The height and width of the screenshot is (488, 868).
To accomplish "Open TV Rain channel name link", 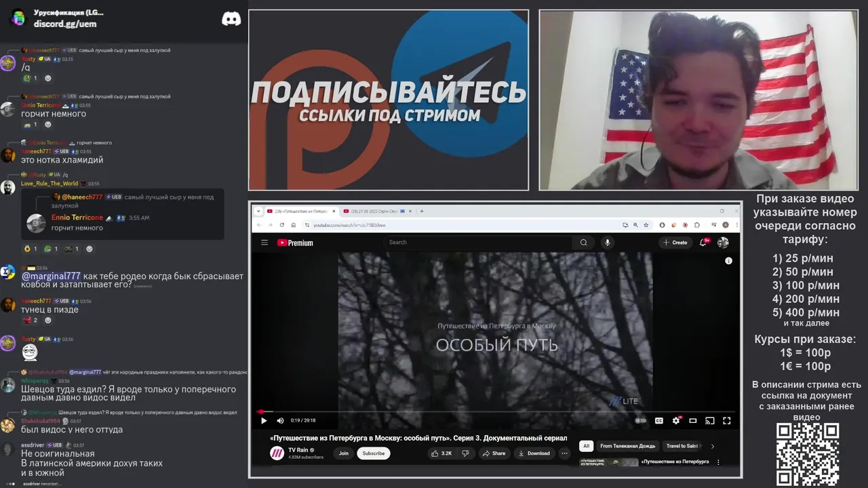I will 298,450.
